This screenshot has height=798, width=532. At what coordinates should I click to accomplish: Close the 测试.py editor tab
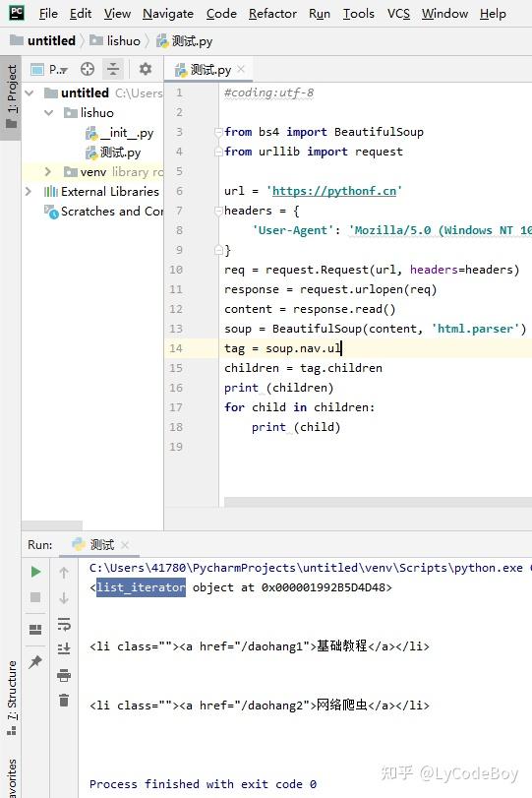coord(241,69)
